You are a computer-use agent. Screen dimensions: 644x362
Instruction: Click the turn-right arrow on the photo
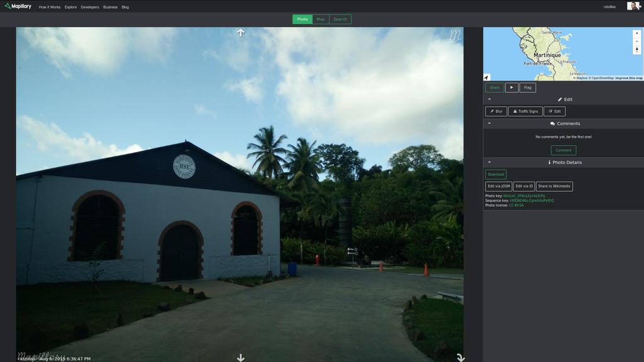tap(460, 358)
